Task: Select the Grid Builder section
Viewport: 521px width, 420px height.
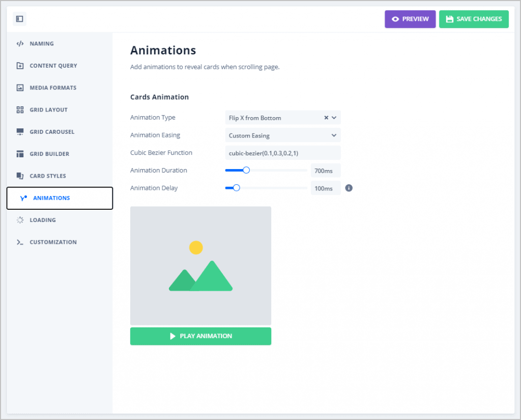Action: [x=19, y=154]
